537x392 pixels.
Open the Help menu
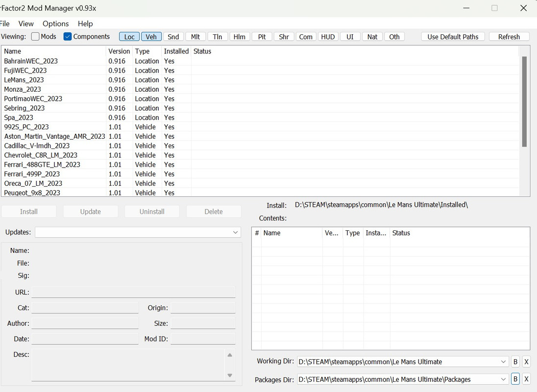tap(85, 24)
